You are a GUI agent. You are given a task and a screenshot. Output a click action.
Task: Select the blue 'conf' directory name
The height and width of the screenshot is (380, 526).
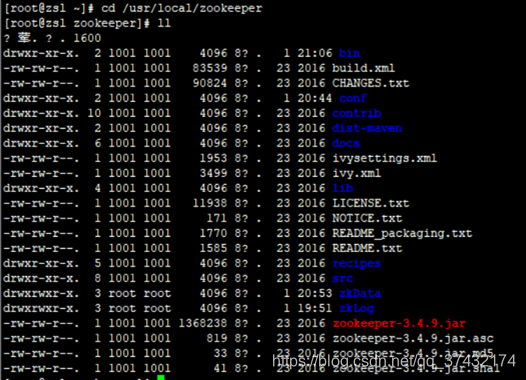353,98
